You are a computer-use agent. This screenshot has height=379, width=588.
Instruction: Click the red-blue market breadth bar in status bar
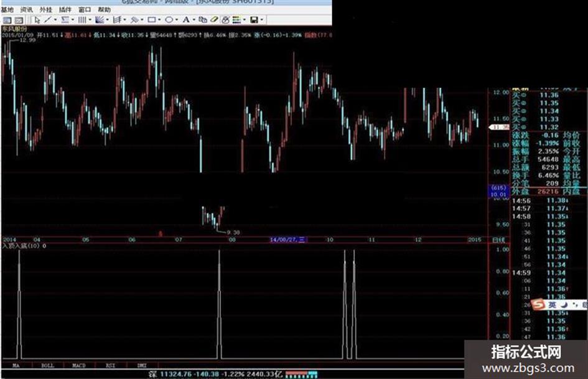[302, 374]
